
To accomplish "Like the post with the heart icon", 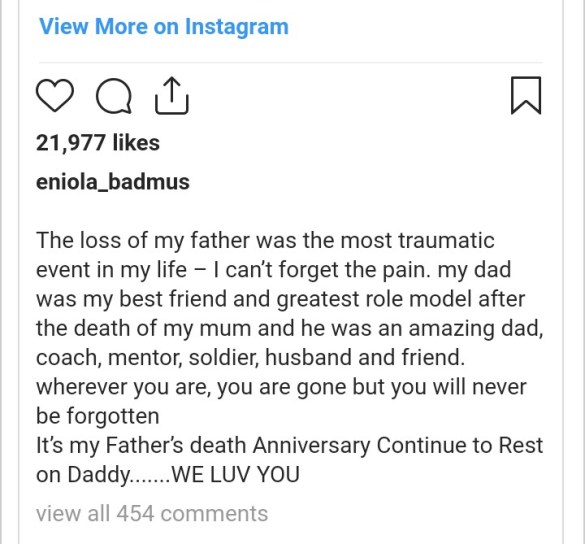I will 55,96.
